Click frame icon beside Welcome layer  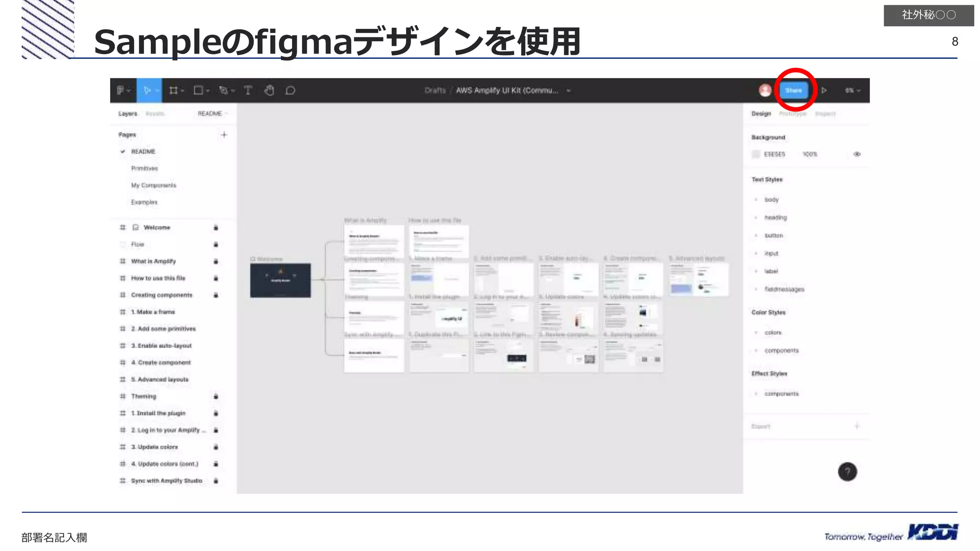(122, 228)
